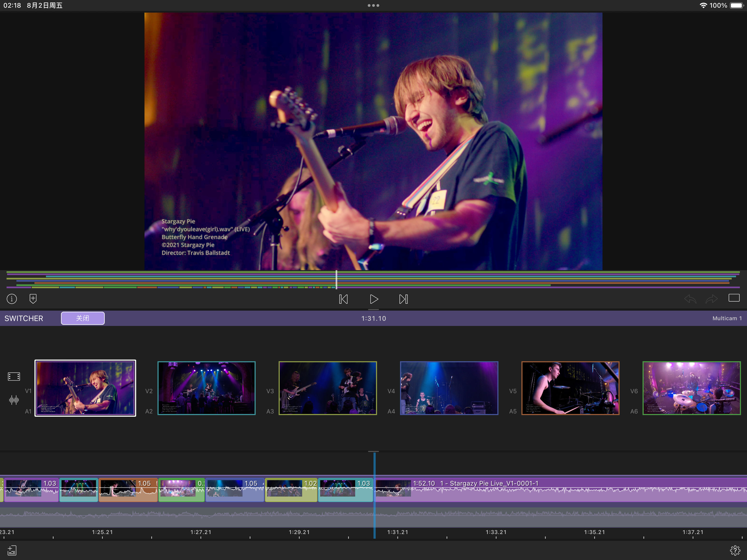
Task: Click the redo arrow
Action: point(711,299)
